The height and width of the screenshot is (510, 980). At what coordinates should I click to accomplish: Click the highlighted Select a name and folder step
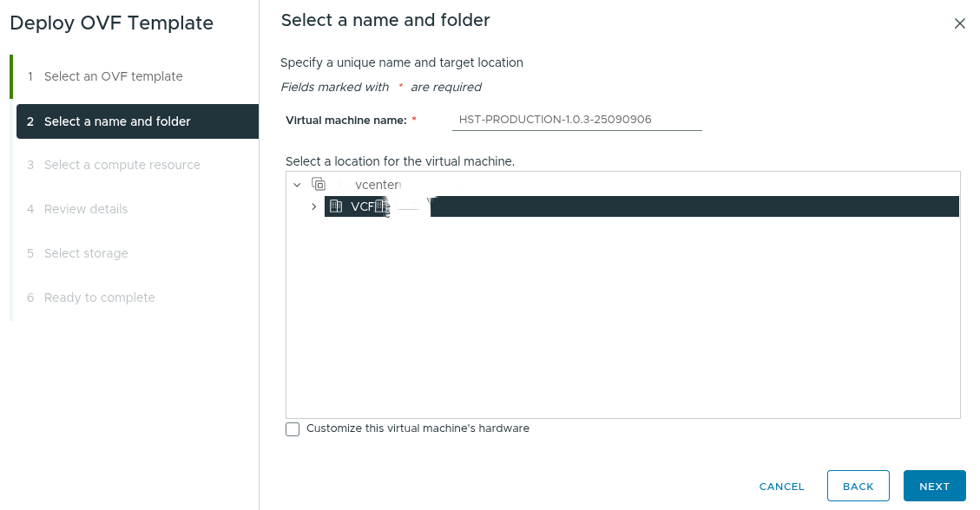119,121
